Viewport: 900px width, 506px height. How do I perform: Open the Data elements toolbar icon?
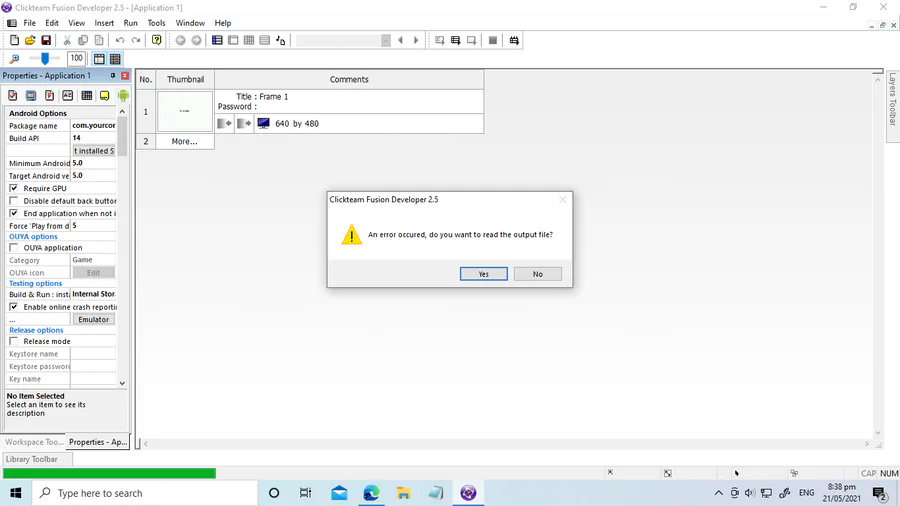pyautogui.click(x=281, y=40)
